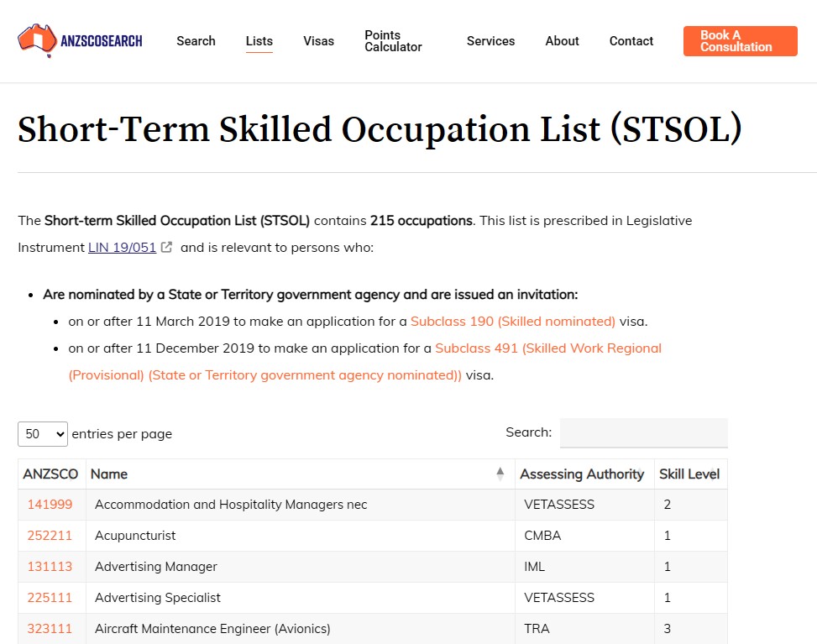
Task: Go to the Lists navigation item
Action: point(259,41)
